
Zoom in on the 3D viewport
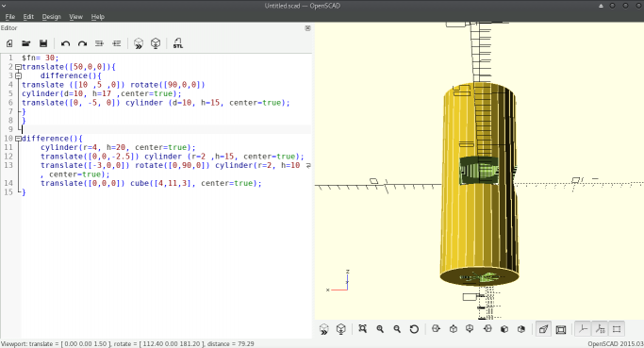(x=380, y=329)
